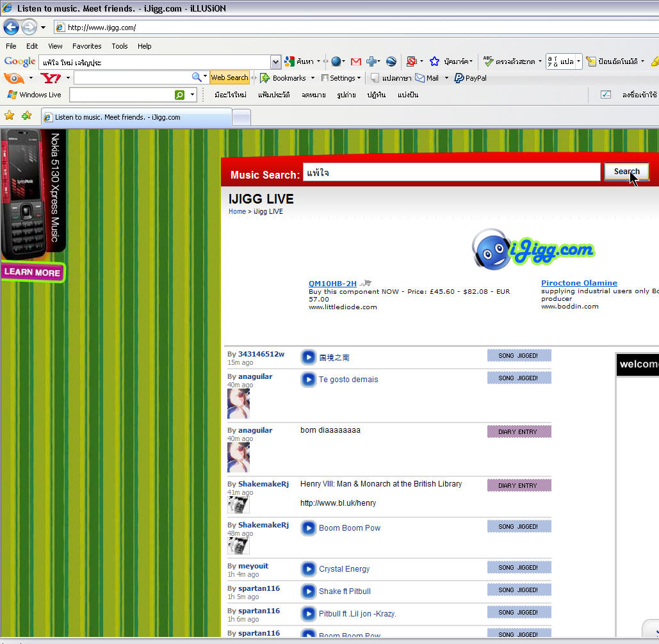
Task: Open the Favorites menu
Action: (86, 46)
